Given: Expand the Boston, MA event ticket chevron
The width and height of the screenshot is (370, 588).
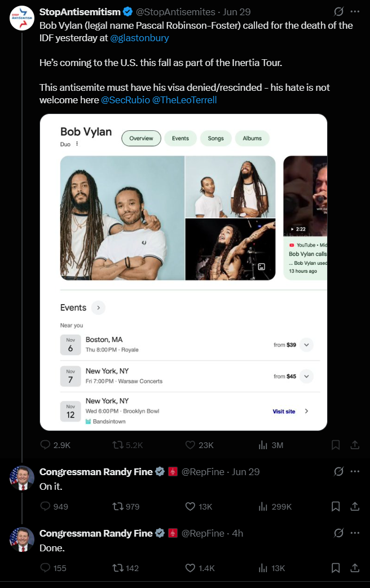Looking at the screenshot, I should point(306,345).
